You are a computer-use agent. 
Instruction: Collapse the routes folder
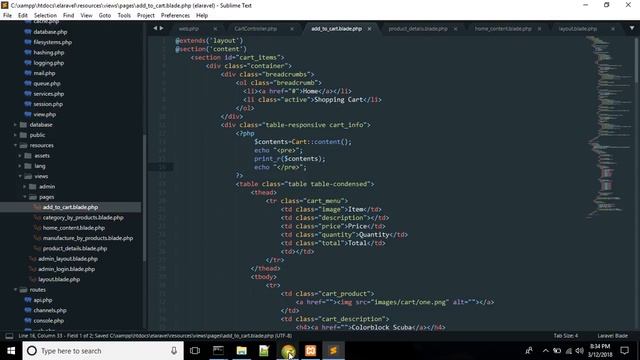click(16, 290)
